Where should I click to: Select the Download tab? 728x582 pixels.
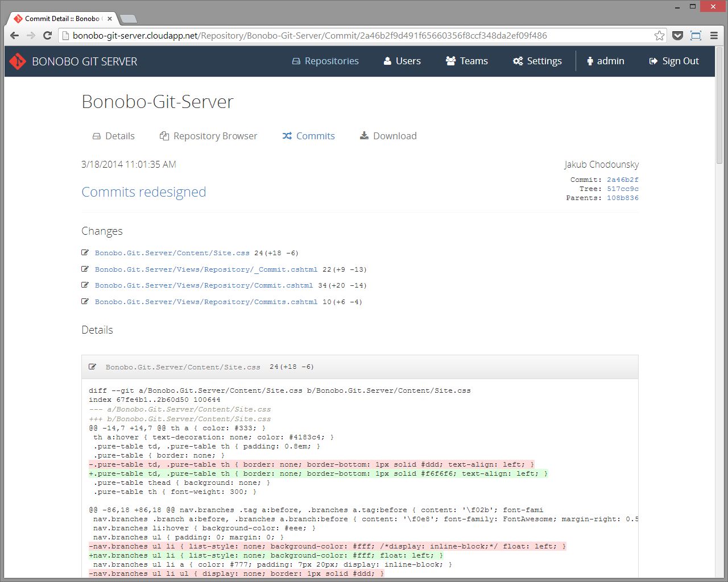click(388, 136)
